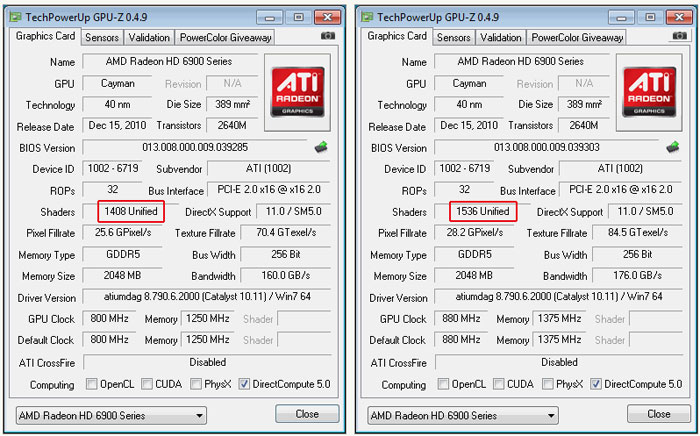Click the 84.5 GTexel/s texture fillrate value
This screenshot has height=436, width=700.
(x=638, y=233)
